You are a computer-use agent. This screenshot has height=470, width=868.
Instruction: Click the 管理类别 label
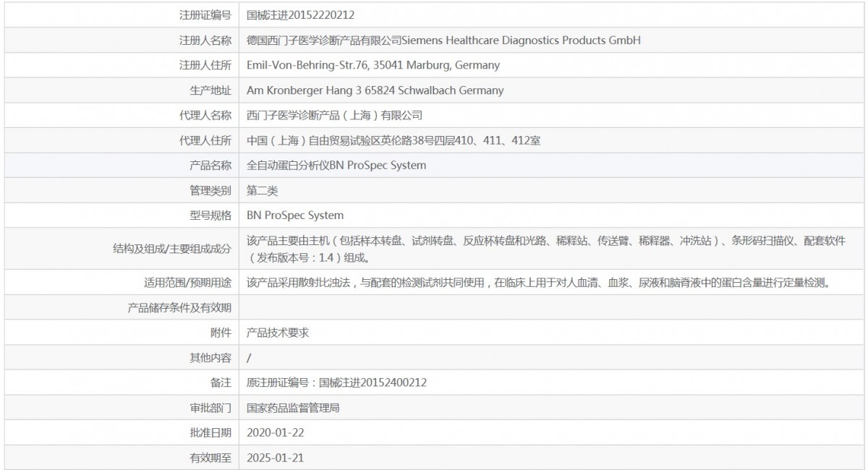(x=210, y=190)
